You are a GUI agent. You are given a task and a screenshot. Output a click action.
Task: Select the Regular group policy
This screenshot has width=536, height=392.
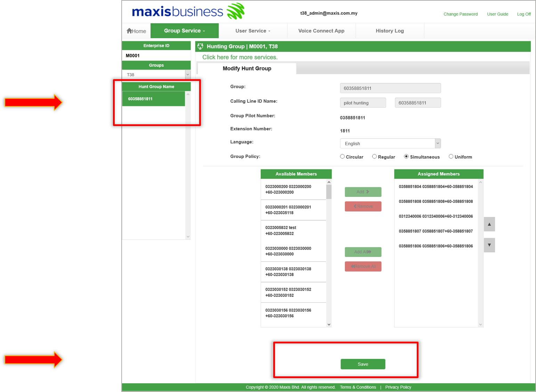point(374,156)
